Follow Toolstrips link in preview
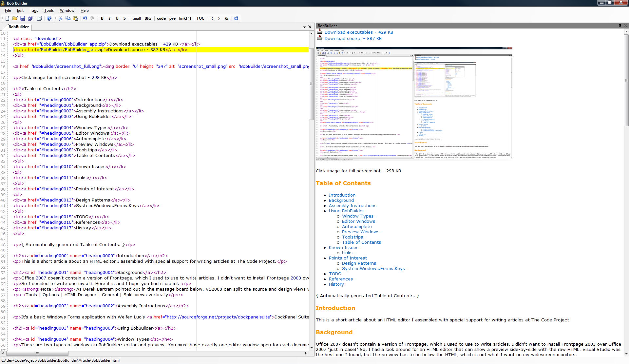Screen dimensions: 629x364 pos(353,237)
